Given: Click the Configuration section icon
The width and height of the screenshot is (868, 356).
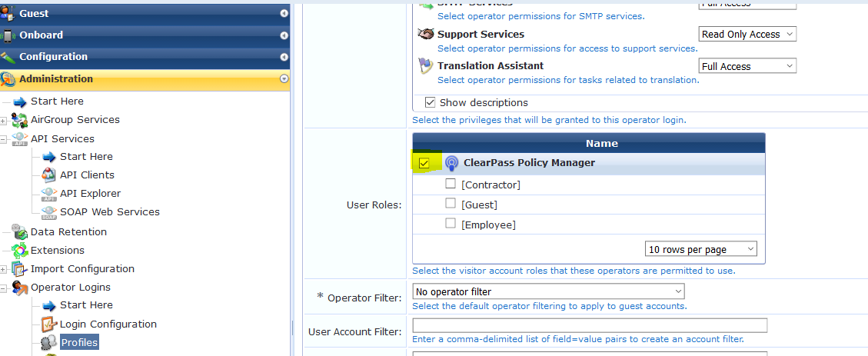Looking at the screenshot, I should [x=7, y=57].
